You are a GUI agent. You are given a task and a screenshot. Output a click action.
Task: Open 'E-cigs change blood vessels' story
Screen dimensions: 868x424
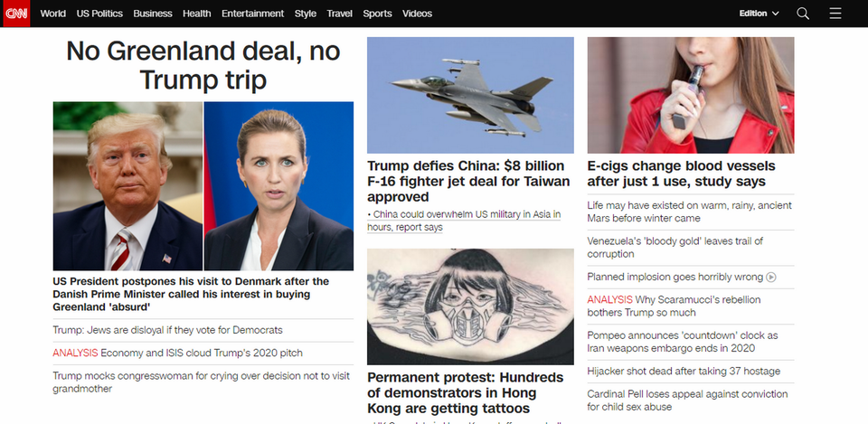click(682, 174)
